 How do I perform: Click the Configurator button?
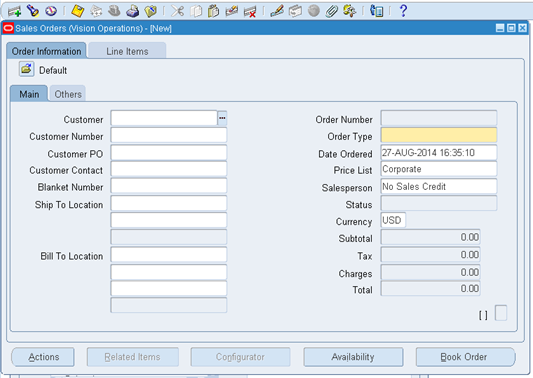tap(240, 357)
